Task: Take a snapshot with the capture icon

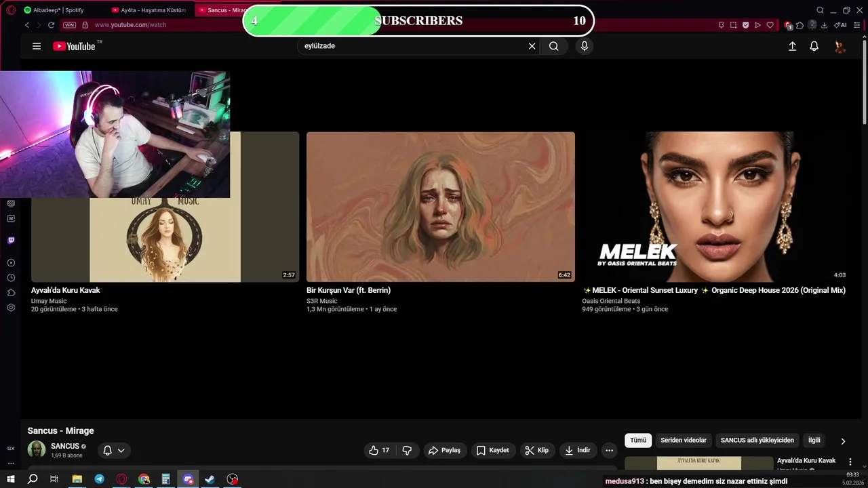Action: coord(733,25)
